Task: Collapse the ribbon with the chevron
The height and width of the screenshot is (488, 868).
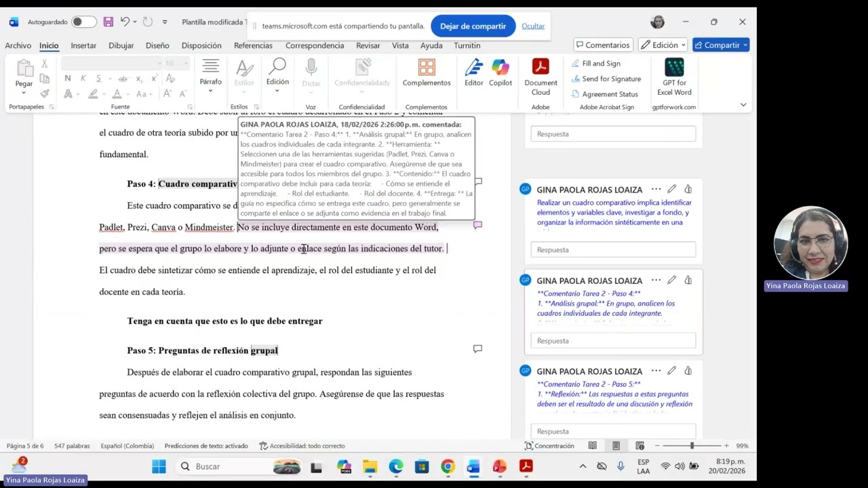Action: 743,104
